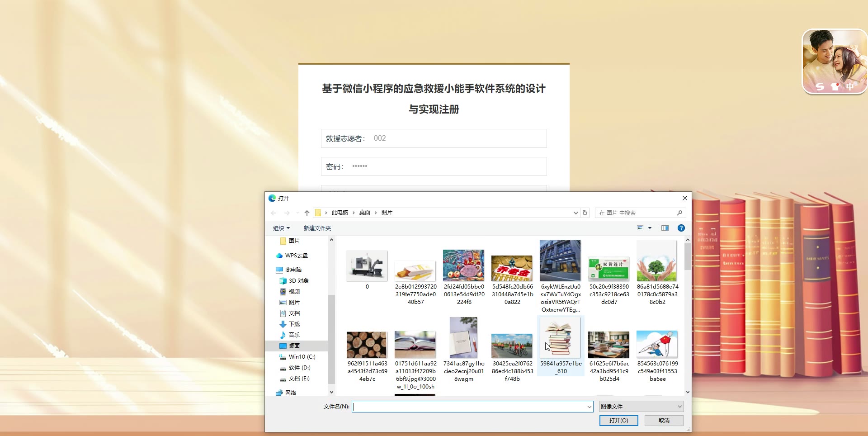This screenshot has height=436, width=868.
Task: Click the 文件名 filename input field
Action: 469,407
